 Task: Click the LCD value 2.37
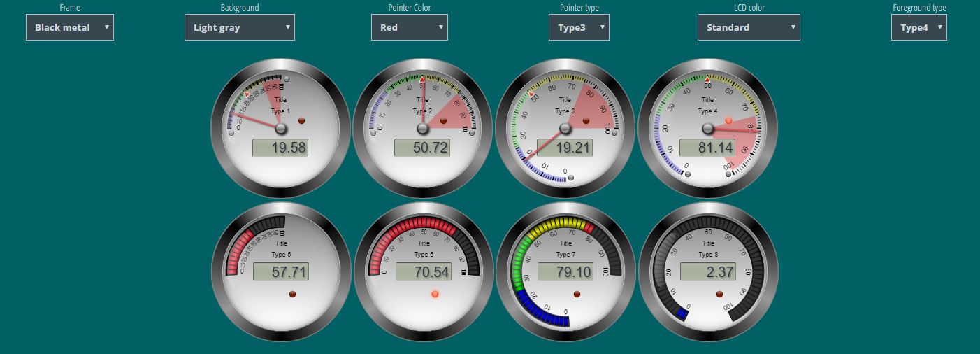coord(708,272)
